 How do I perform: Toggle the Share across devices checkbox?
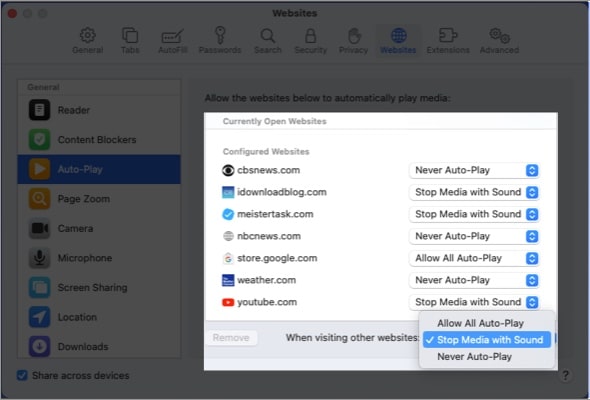click(x=22, y=375)
